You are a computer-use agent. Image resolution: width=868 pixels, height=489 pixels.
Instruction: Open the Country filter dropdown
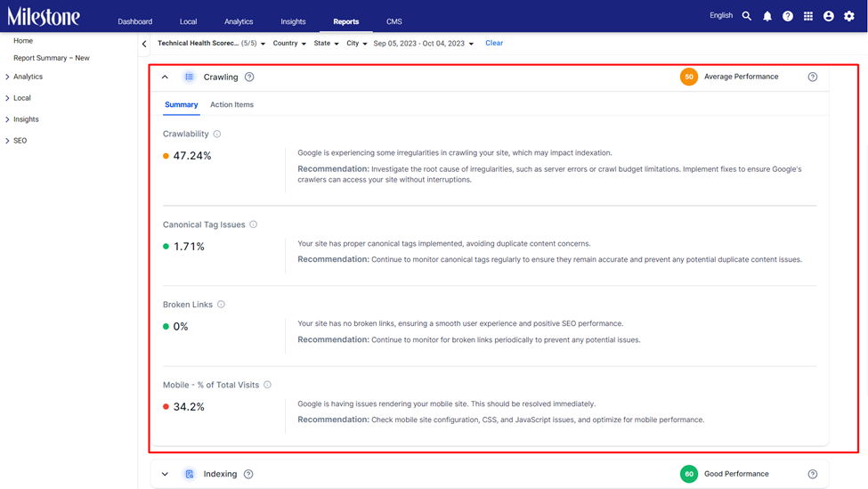289,43
